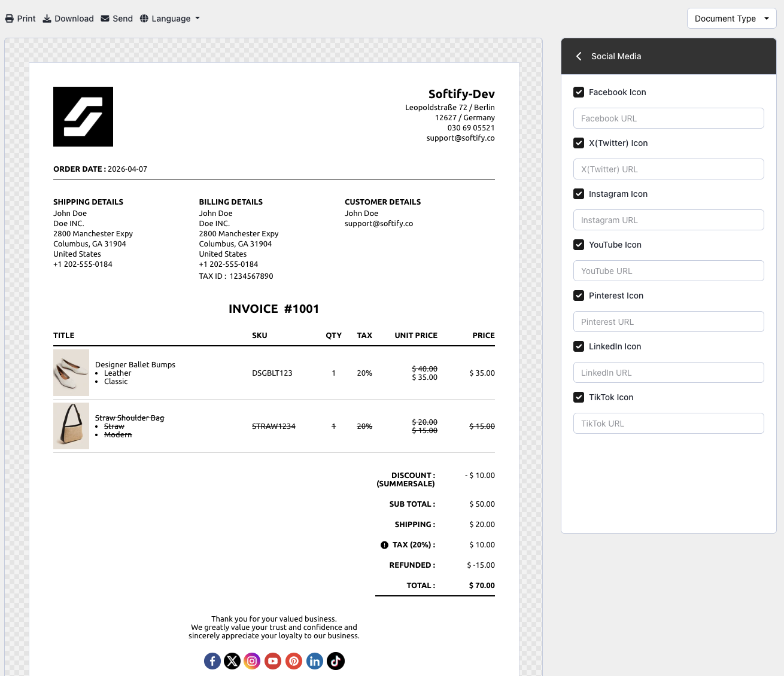Focus the YouTube URL input field
The height and width of the screenshot is (676, 784).
coord(668,271)
